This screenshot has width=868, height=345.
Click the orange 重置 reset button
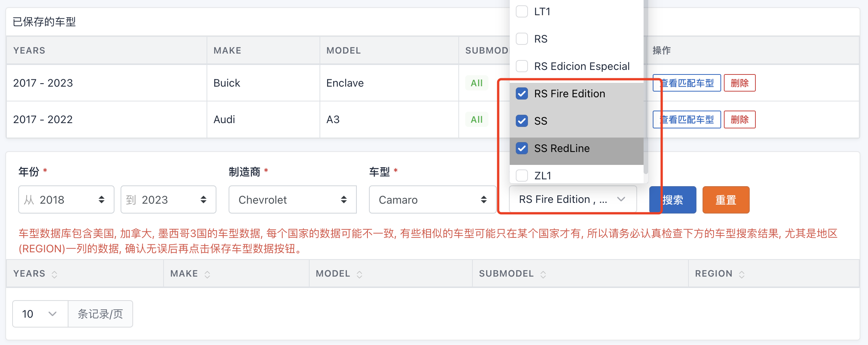point(726,200)
